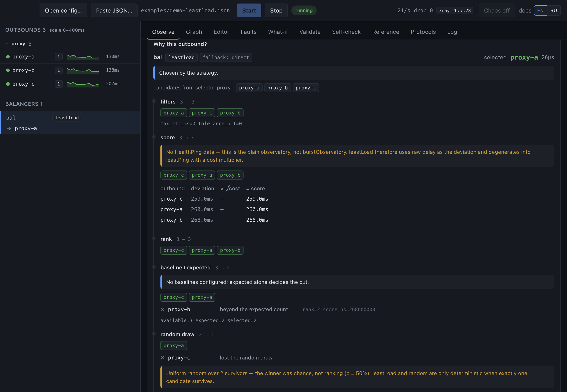Click the count badge on the proxy-a row
567x392 pixels.
tap(59, 57)
